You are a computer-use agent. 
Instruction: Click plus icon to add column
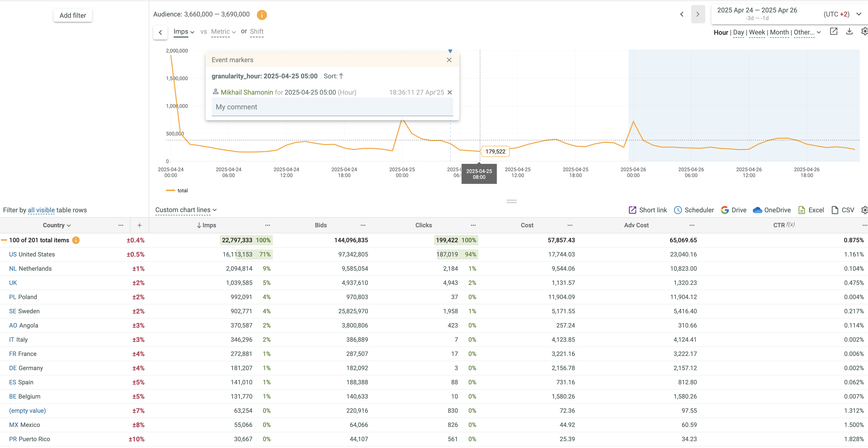coord(140,225)
